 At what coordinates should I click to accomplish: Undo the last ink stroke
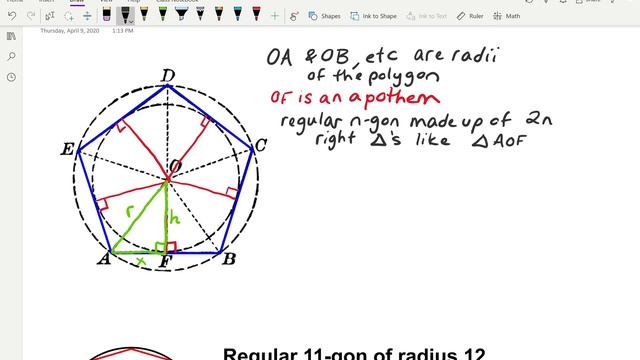coord(12,16)
